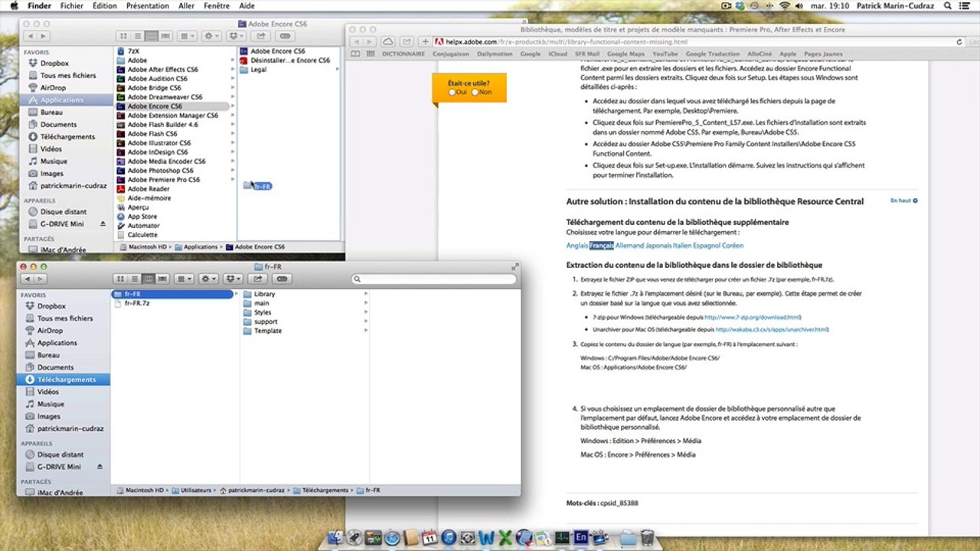Click Allemand download language link
Viewport: 980px width, 551px height.
[629, 246]
